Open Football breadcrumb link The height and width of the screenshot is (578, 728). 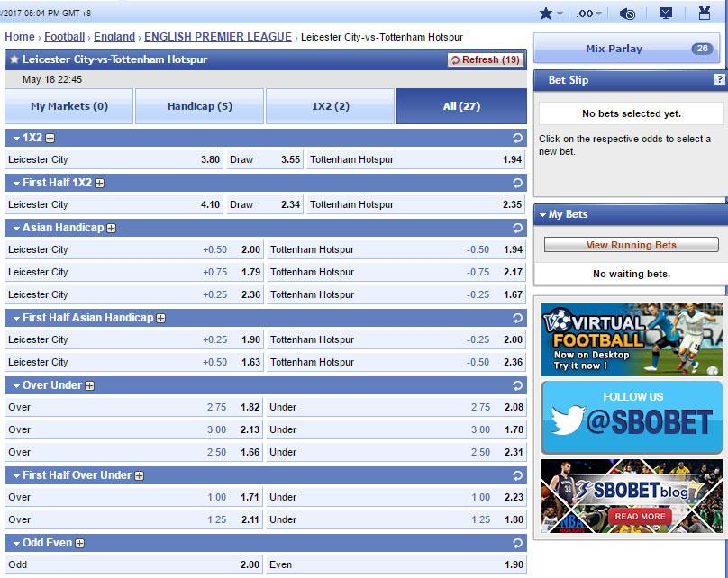(x=65, y=37)
